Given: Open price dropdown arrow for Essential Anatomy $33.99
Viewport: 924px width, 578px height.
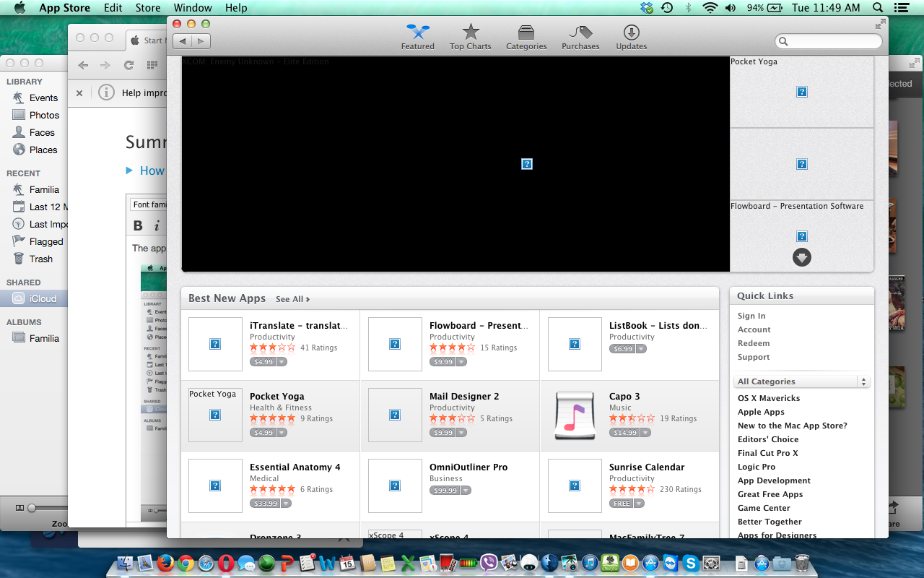Looking at the screenshot, I should click(x=286, y=504).
